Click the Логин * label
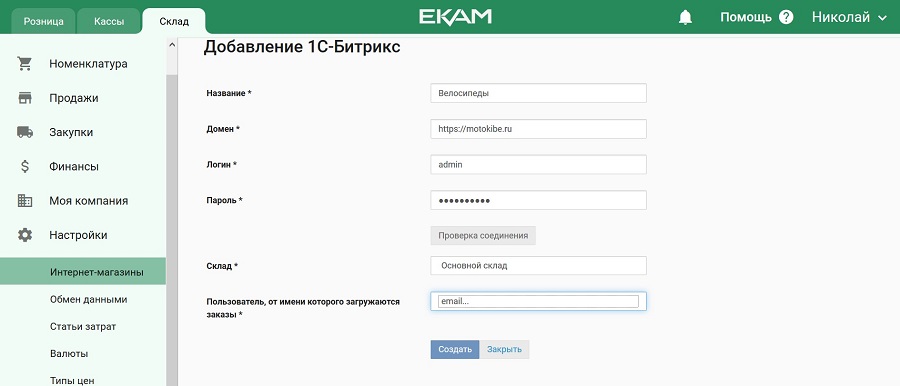This screenshot has width=900, height=386. [x=222, y=164]
